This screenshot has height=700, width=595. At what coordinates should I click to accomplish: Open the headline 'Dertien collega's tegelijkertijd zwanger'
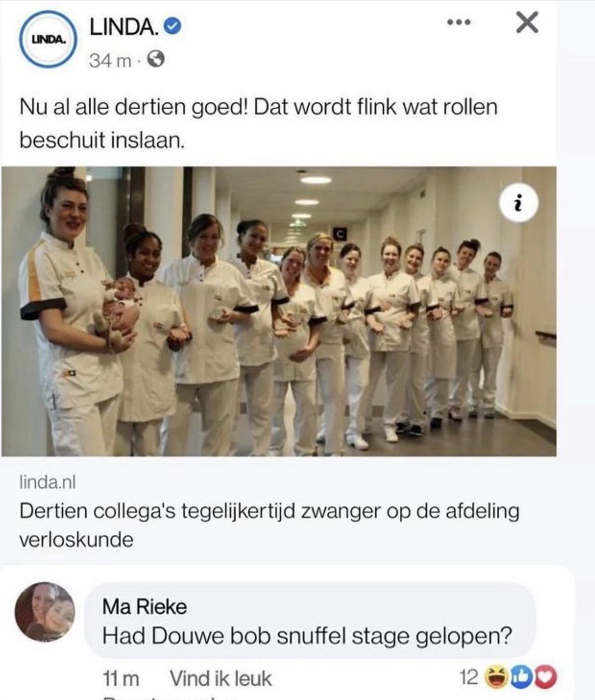(x=269, y=525)
